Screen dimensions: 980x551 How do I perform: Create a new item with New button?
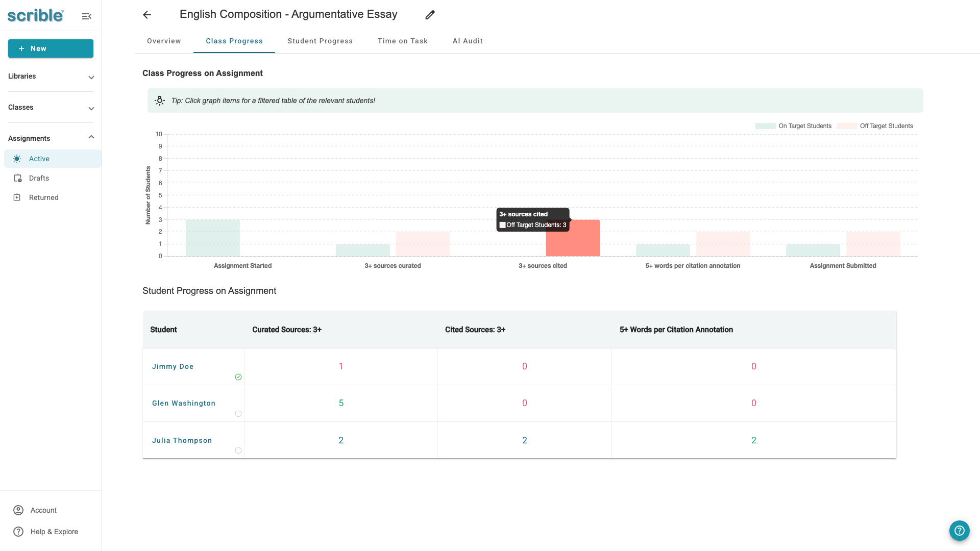click(x=51, y=48)
